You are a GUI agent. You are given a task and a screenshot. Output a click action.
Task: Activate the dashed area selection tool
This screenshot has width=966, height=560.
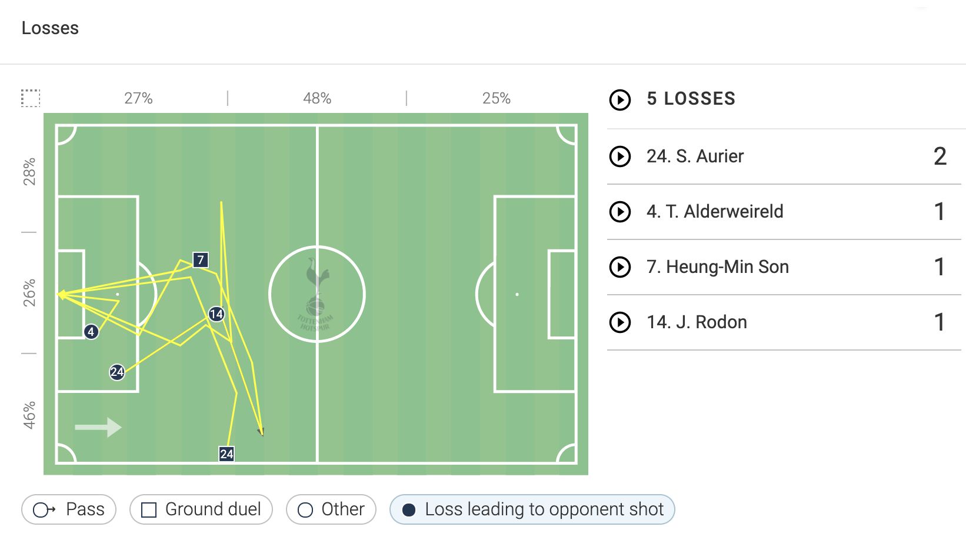[31, 98]
